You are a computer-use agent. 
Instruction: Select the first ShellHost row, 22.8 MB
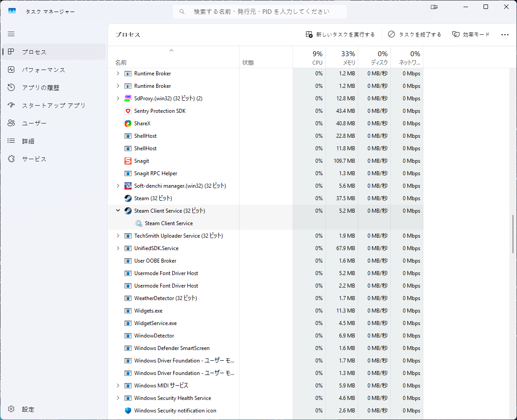[x=266, y=136]
